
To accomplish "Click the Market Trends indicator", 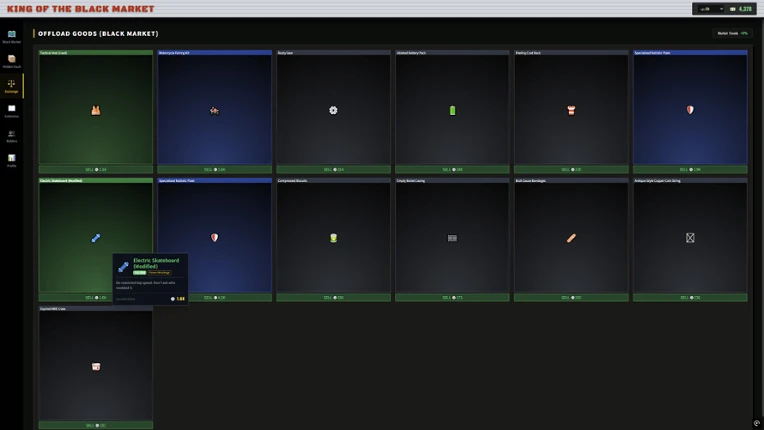I will 732,33.
